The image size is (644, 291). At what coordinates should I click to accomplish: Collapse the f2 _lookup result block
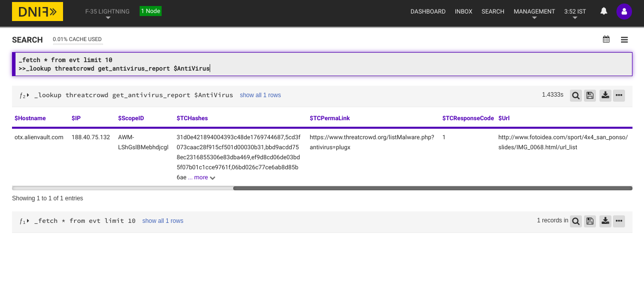pyautogui.click(x=25, y=95)
